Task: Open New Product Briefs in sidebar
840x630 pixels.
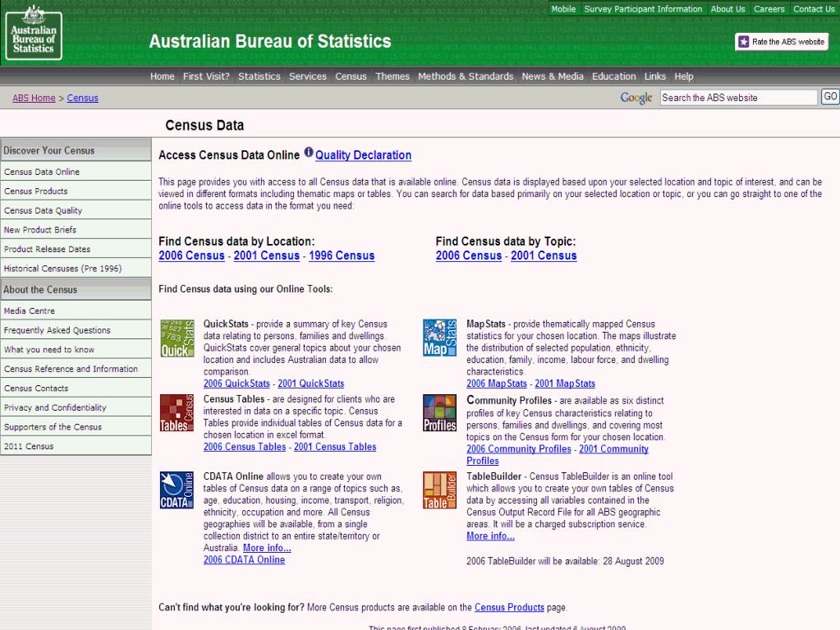Action: (x=76, y=229)
